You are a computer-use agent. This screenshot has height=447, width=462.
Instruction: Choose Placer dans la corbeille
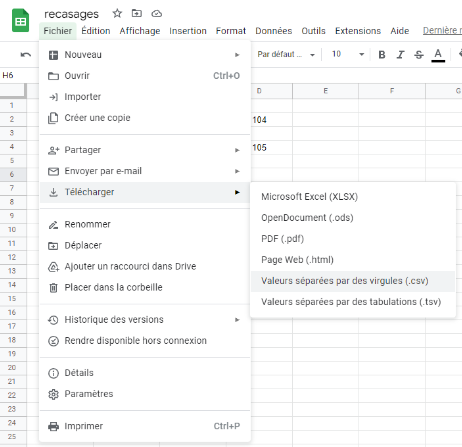145,287
